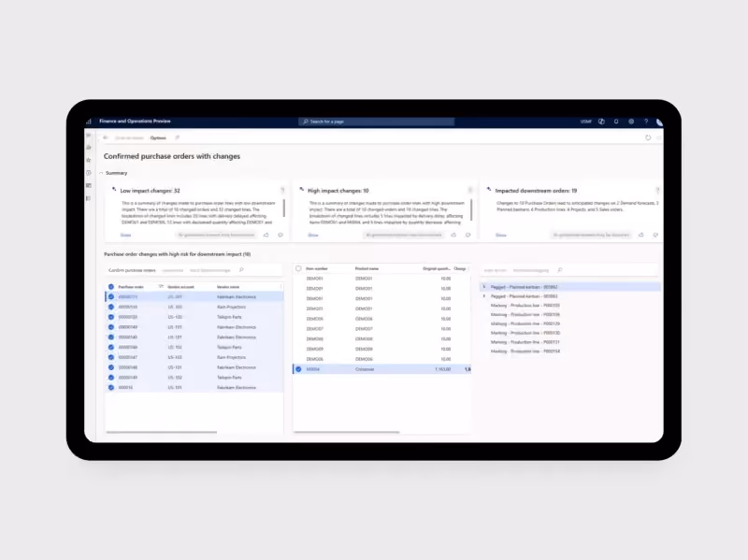The height and width of the screenshot is (560, 748).
Task: Open the Copilot icon in the top bar
Action: click(x=601, y=122)
